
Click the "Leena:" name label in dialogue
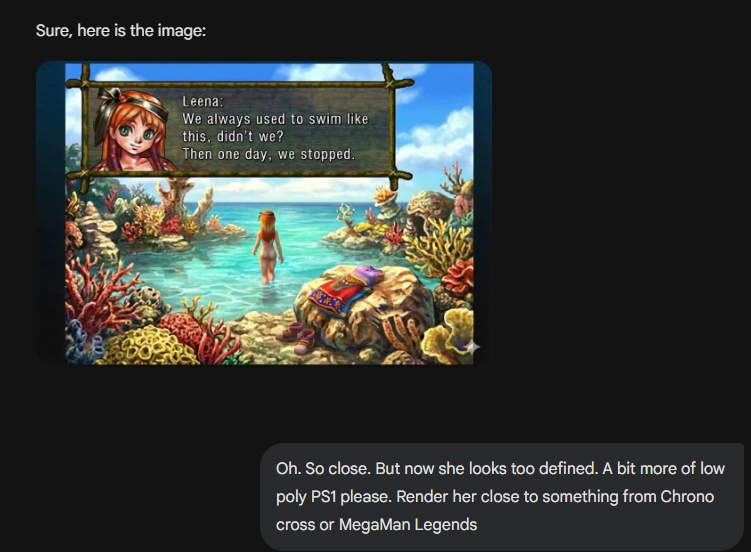[x=203, y=101]
